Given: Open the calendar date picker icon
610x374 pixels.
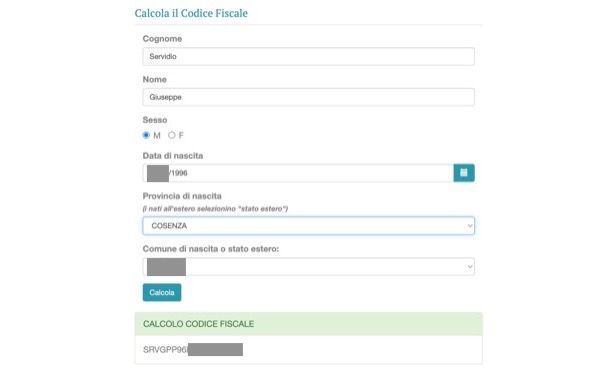Looking at the screenshot, I should click(x=464, y=173).
